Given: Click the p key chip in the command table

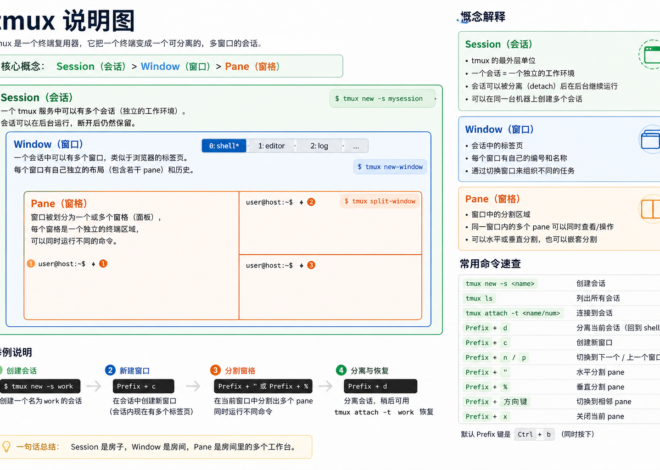Looking at the screenshot, I should 524,357.
